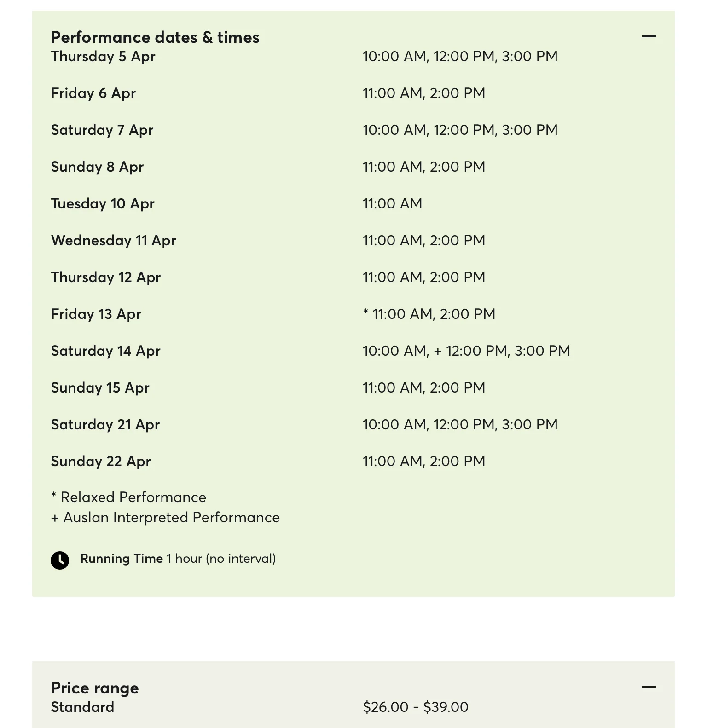Select the Thursday 5 Apr row
The image size is (707, 728).
[353, 56]
